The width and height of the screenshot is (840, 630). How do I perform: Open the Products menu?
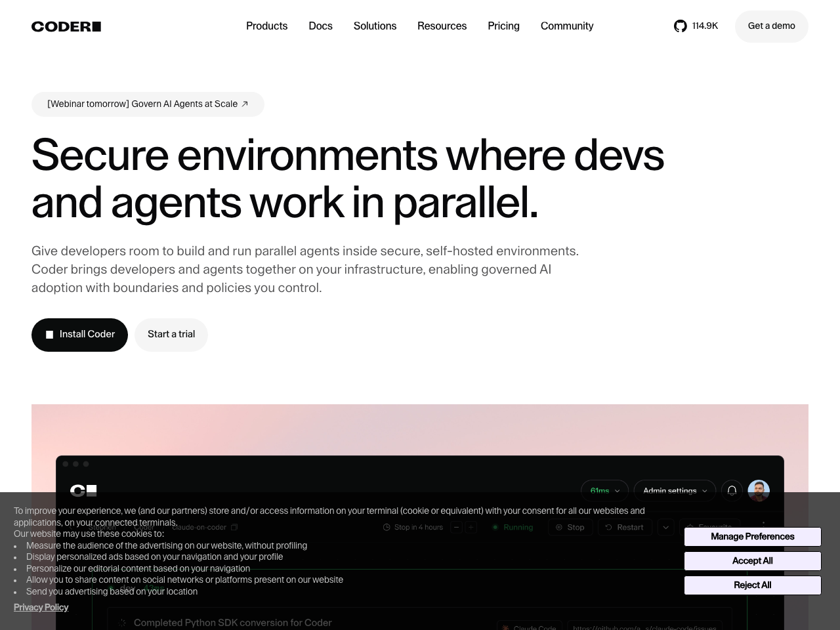coord(266,26)
